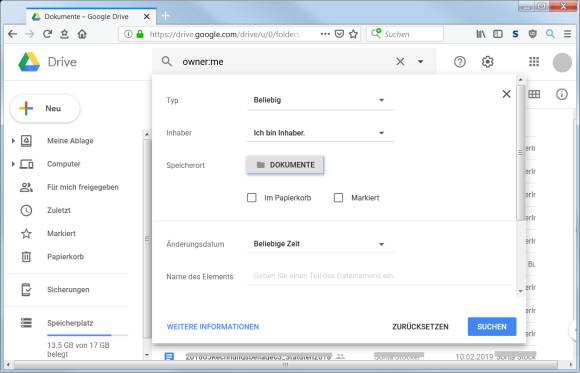This screenshot has width=580, height=373.
Task: Switch to grid layout view icon
Action: 534,94
